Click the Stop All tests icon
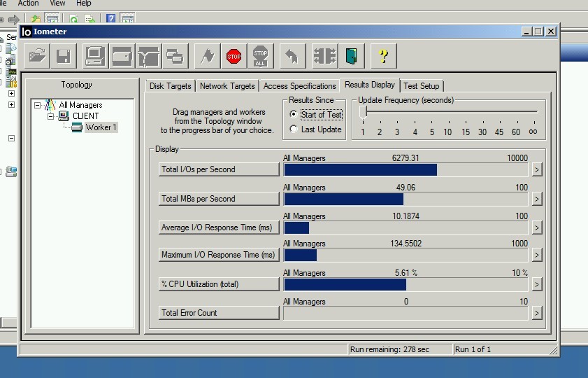Screen dimensions: 588x378 260,55
